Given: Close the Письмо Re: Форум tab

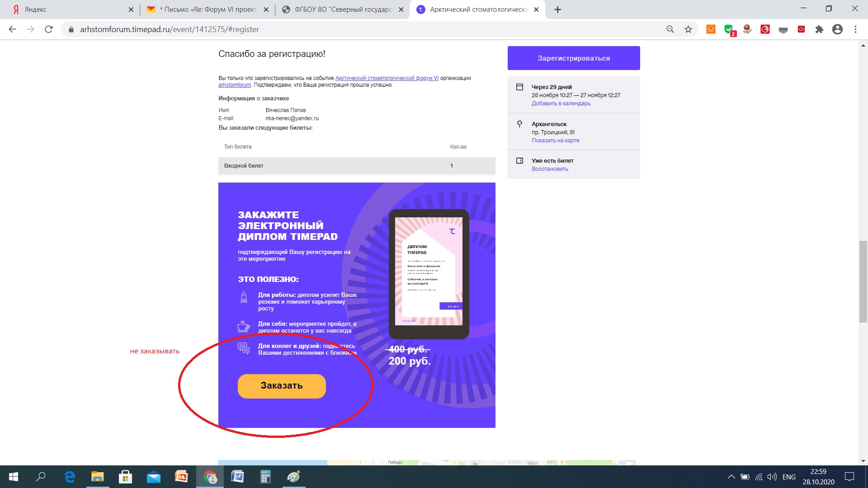Looking at the screenshot, I should (x=266, y=9).
